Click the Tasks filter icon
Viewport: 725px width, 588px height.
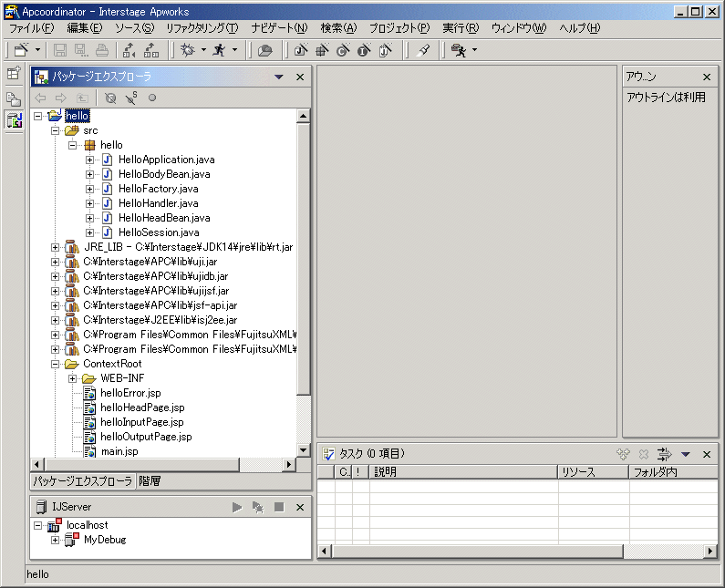tap(665, 454)
